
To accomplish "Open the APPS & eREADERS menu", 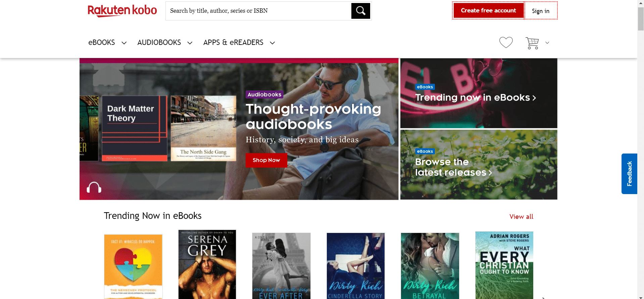I will (x=233, y=43).
